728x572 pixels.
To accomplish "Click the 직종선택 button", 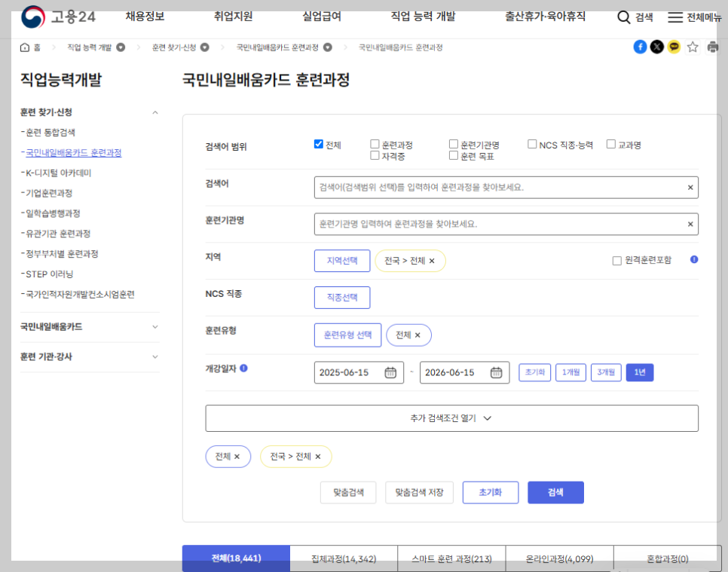I will (342, 298).
